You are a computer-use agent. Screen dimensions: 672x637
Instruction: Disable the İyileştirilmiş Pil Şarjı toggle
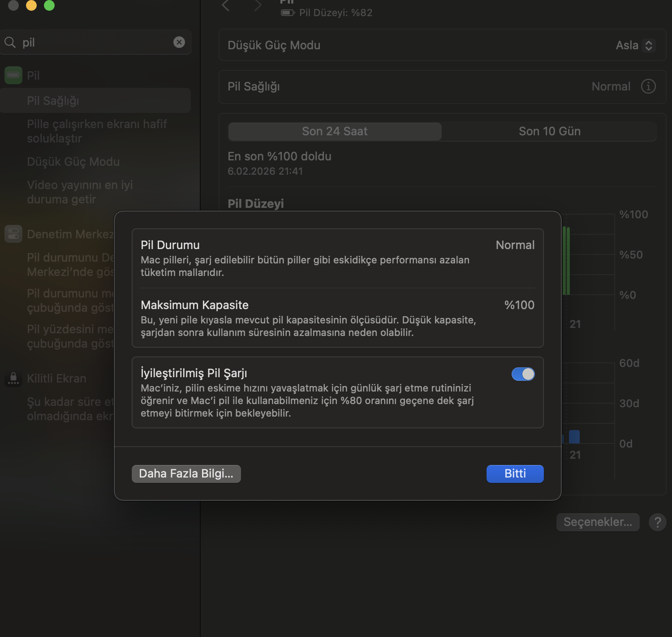tap(523, 374)
